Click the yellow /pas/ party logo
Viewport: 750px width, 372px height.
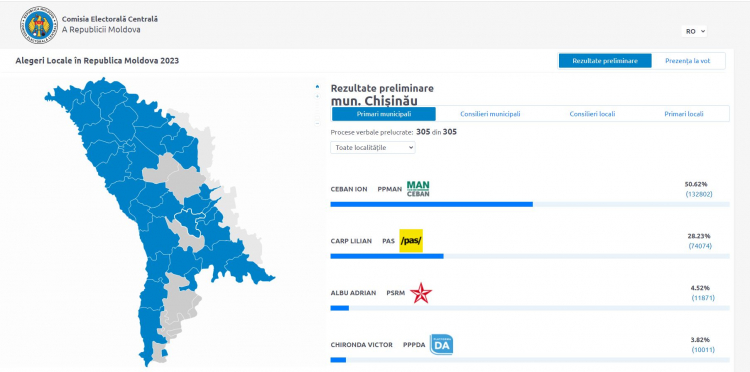[411, 241]
